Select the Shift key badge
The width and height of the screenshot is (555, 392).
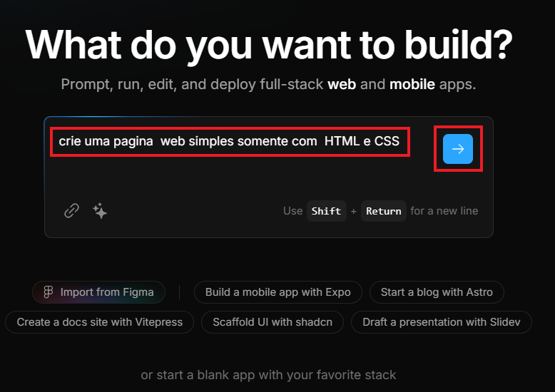(326, 211)
